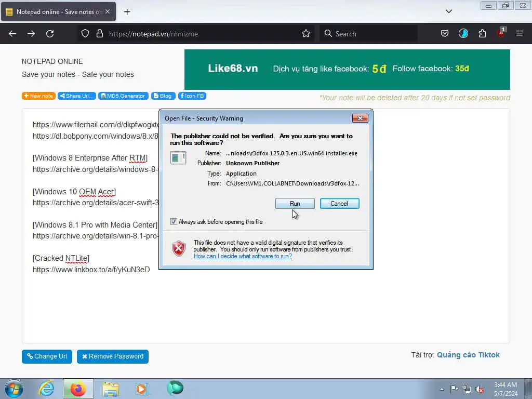Reload the notepad.vn page
The height and width of the screenshot is (399, 532).
[50, 34]
